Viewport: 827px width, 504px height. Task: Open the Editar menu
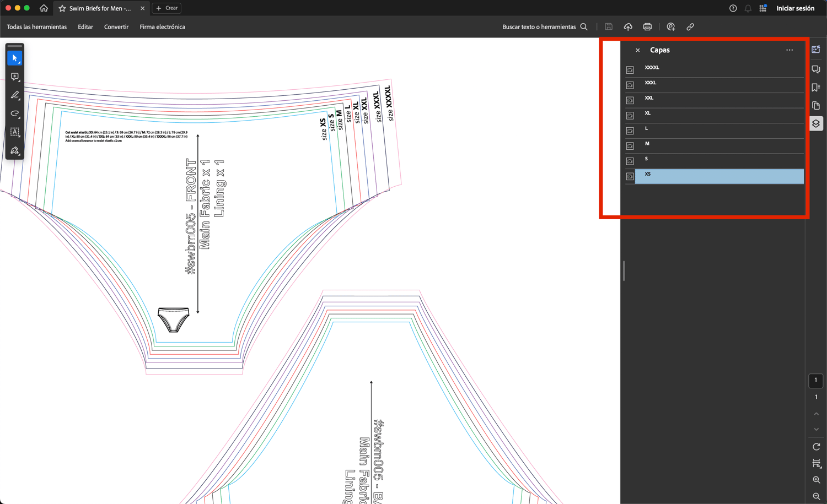85,27
